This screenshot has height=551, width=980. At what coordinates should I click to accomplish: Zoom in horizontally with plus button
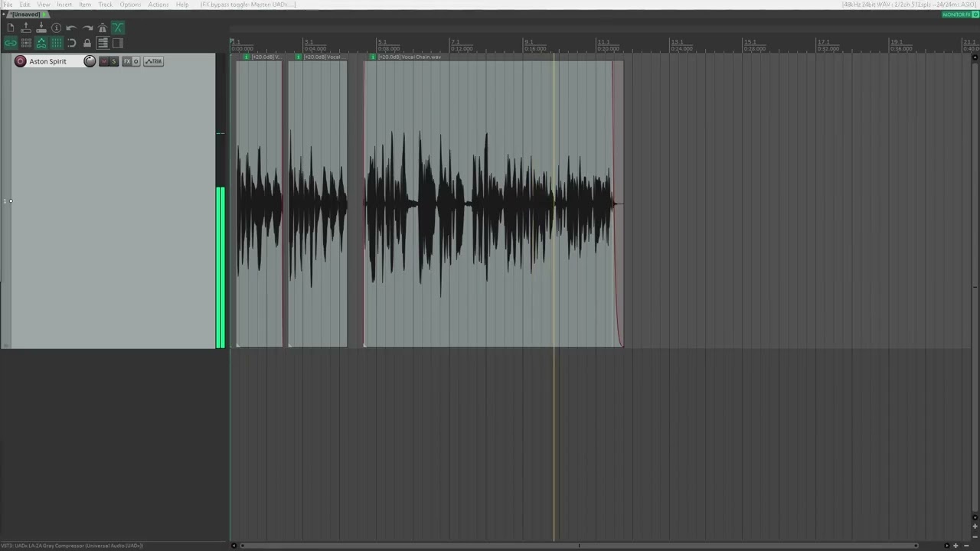[955, 546]
